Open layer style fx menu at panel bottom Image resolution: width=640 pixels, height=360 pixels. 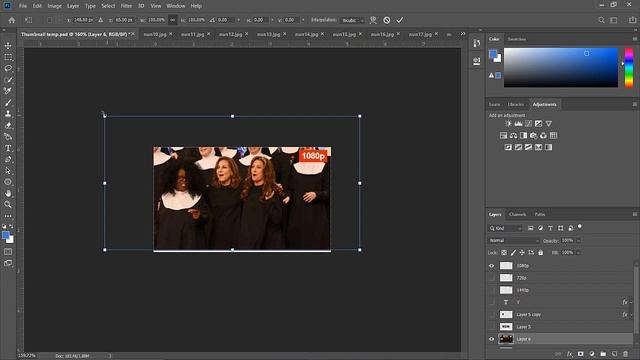(569, 354)
